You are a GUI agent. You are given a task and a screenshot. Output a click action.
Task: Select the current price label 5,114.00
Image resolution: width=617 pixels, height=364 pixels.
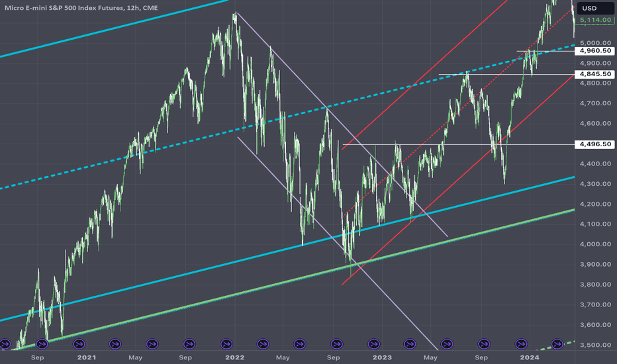(595, 20)
